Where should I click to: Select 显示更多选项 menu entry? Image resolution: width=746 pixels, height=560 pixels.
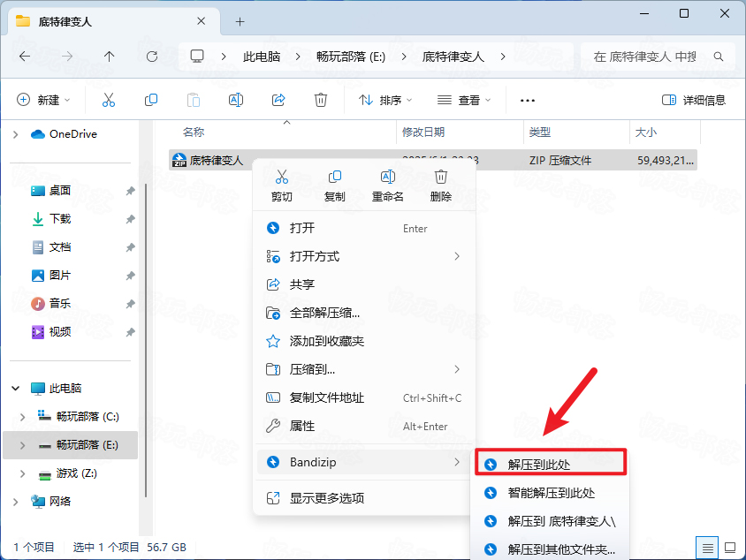coord(364,498)
